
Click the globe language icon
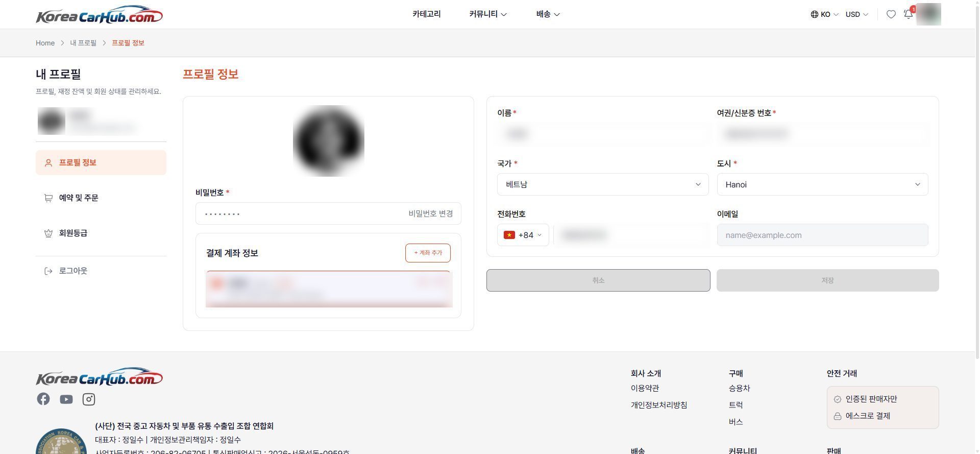coord(815,14)
